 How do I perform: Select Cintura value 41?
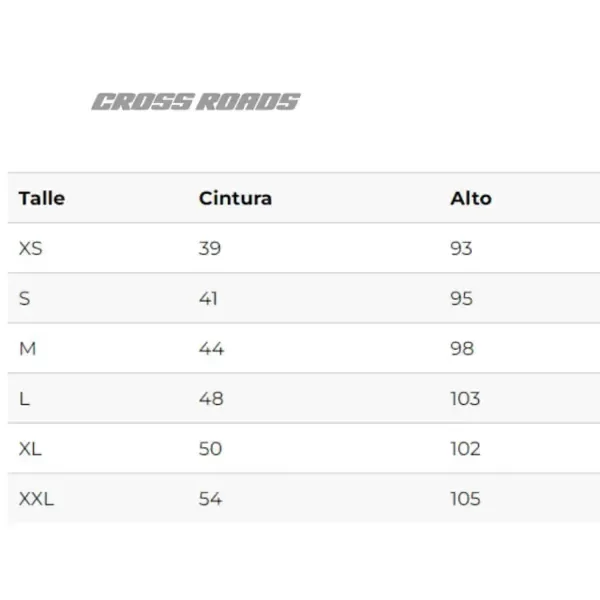click(x=208, y=298)
